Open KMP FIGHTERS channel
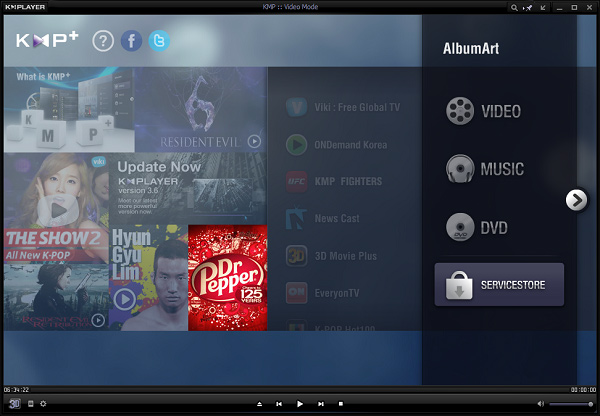 click(x=334, y=181)
